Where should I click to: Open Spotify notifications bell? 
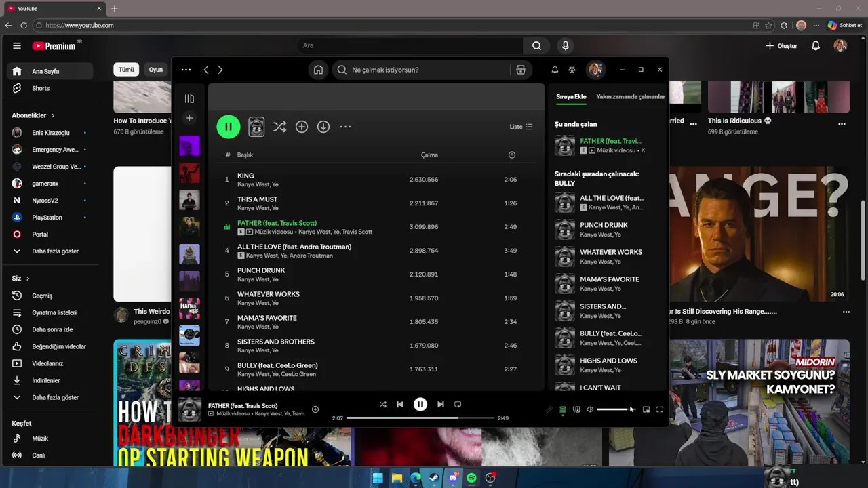coord(555,70)
